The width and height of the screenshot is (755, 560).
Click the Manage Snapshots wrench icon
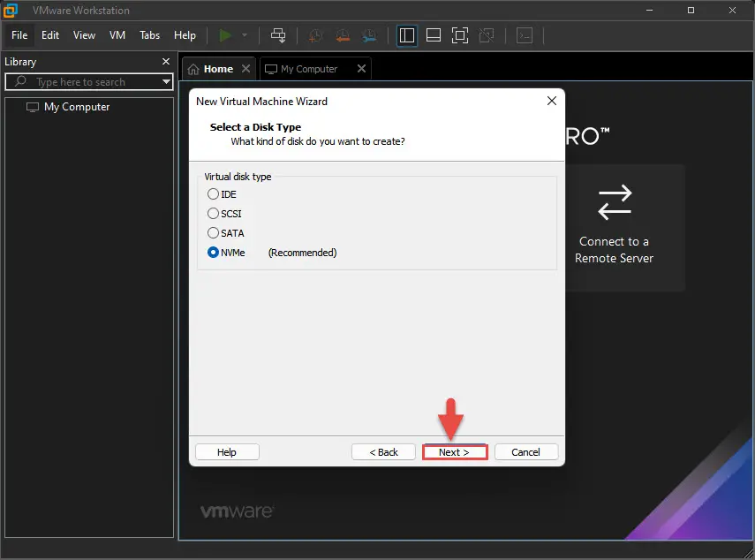(x=370, y=35)
